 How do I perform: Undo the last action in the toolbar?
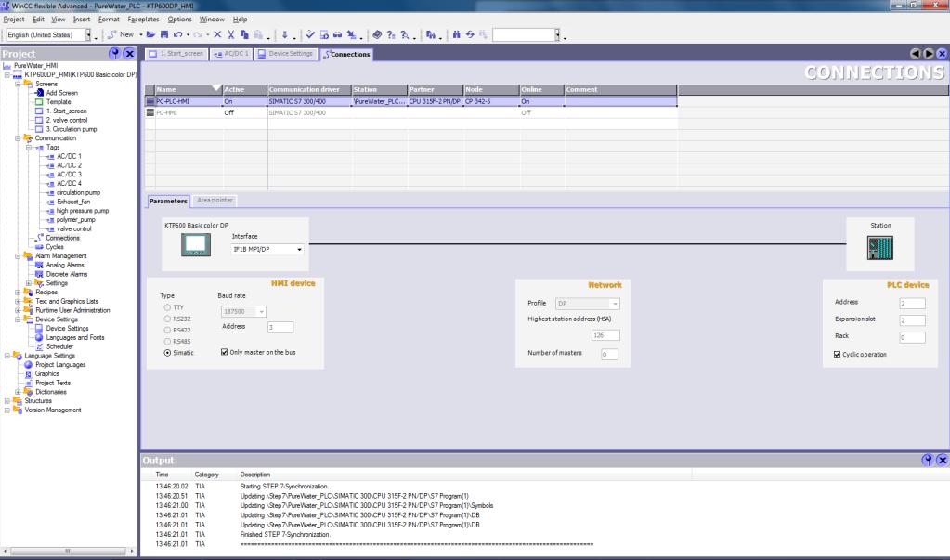(177, 34)
